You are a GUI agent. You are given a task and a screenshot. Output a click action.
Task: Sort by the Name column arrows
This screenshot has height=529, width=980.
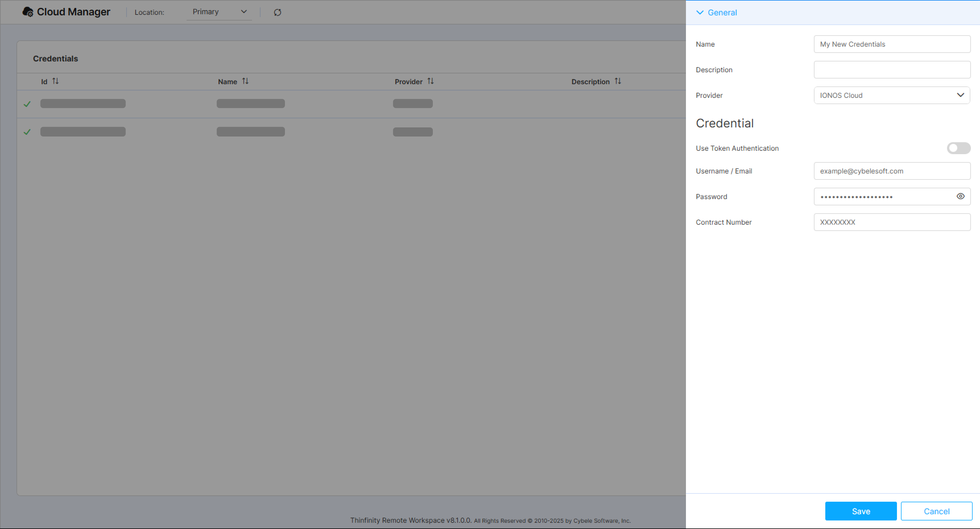click(245, 81)
